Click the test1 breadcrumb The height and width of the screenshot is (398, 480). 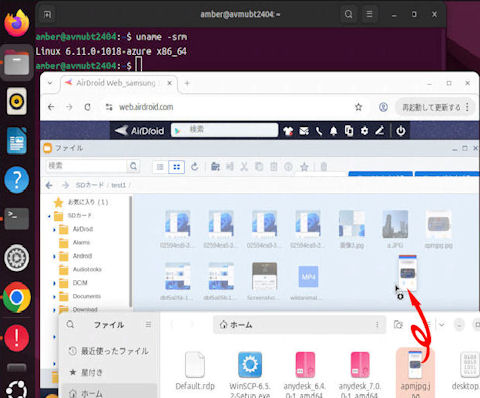(118, 185)
